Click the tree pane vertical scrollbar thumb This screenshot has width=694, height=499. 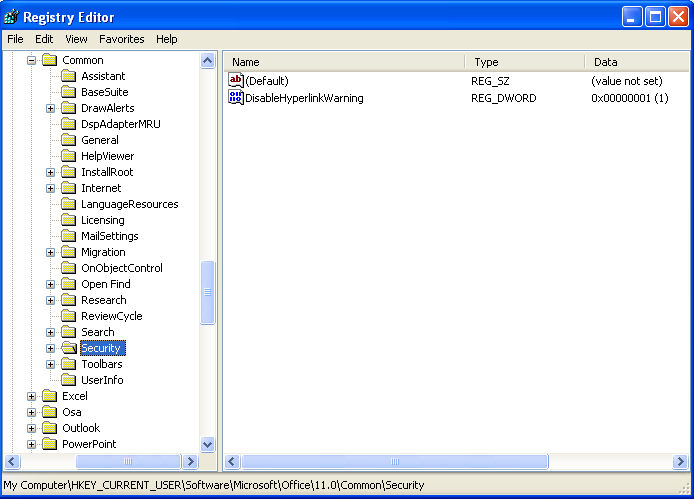[x=208, y=293]
